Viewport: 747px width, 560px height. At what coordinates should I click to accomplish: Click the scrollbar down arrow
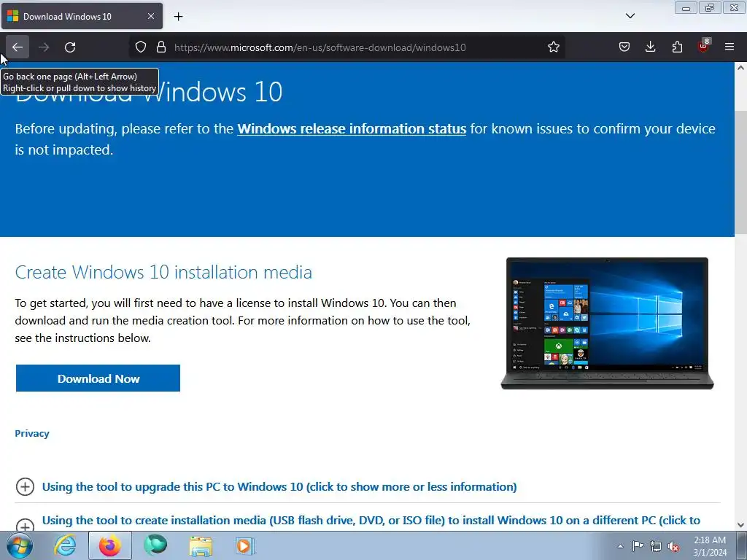[740, 525]
